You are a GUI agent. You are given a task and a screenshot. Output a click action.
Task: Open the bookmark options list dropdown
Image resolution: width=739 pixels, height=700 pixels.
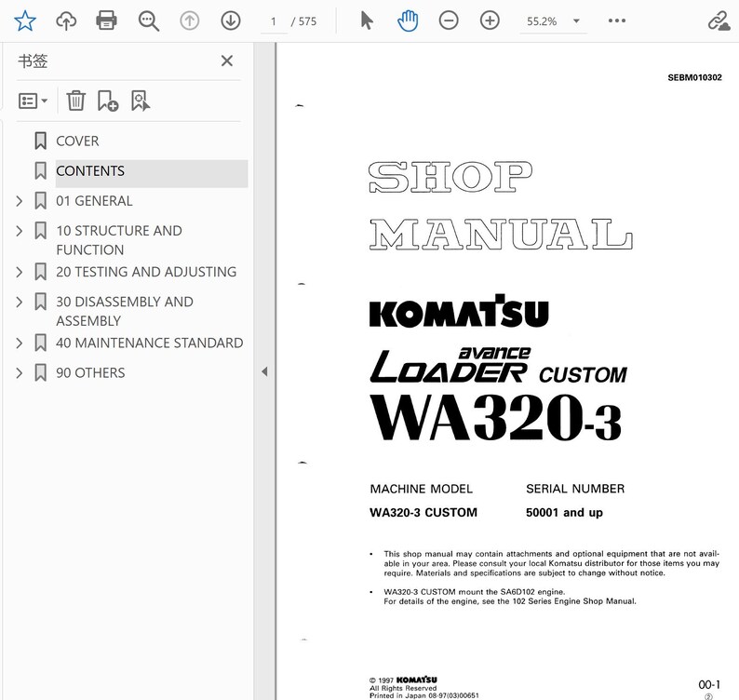point(33,101)
